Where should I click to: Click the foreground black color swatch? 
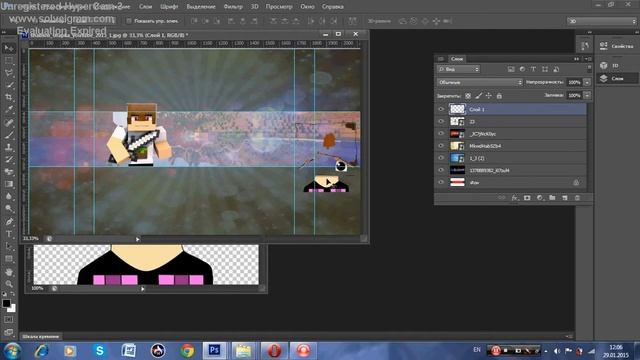pos(6,303)
